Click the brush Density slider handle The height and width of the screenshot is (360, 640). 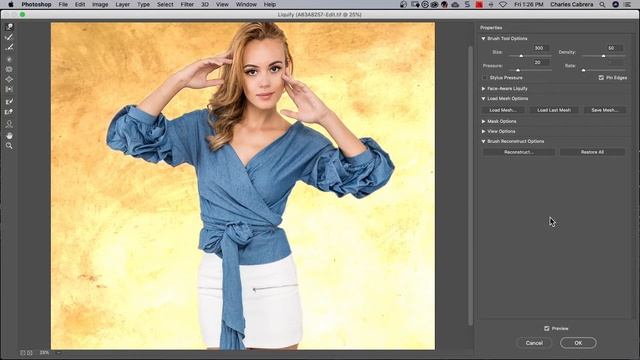point(604,56)
